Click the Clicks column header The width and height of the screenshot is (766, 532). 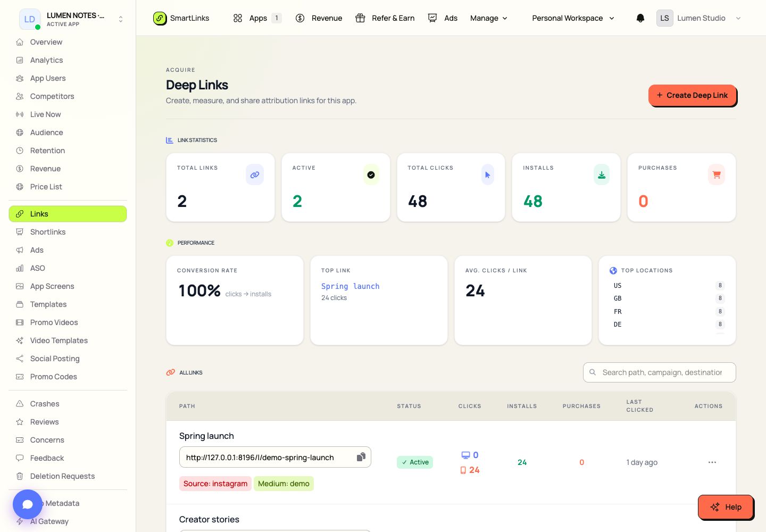[470, 406]
